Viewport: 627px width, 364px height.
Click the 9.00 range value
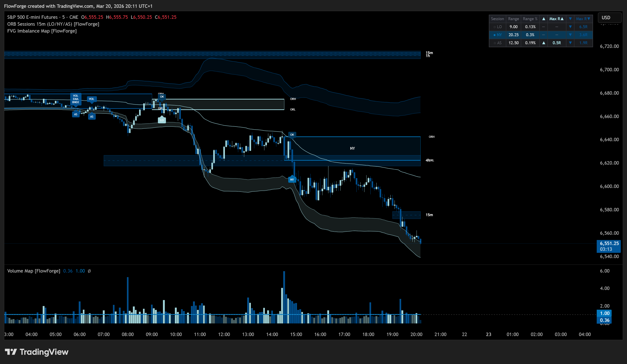pos(513,27)
